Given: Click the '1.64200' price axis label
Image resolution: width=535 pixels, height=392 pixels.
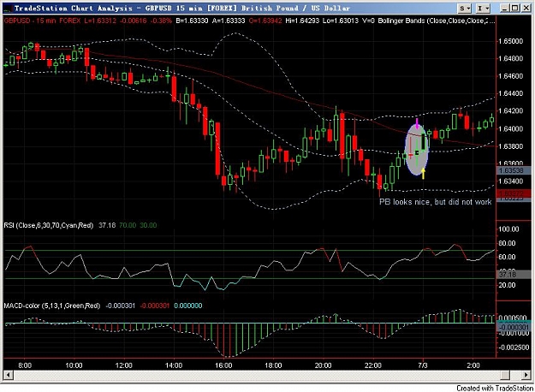Looking at the screenshot, I should click(x=510, y=111).
